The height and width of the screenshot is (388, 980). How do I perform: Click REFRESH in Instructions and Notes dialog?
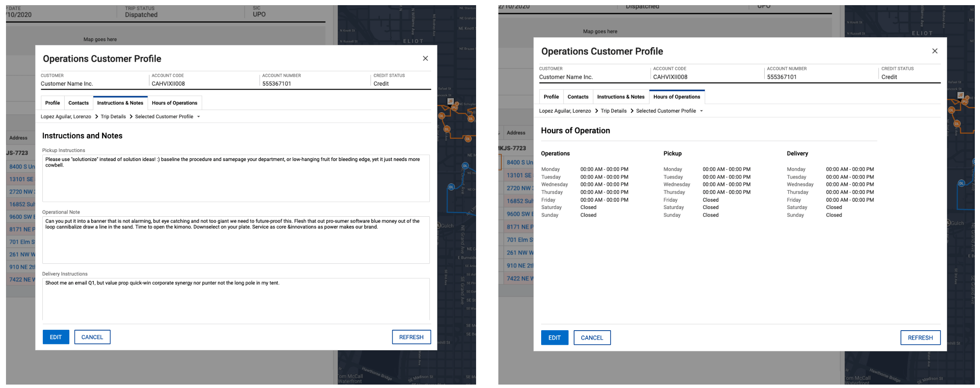pos(411,337)
